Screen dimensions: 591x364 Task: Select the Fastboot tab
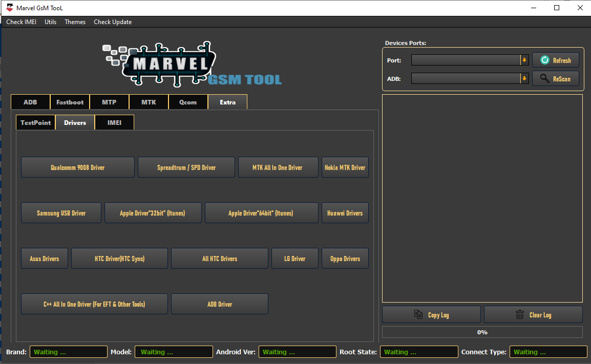pyautogui.click(x=70, y=102)
